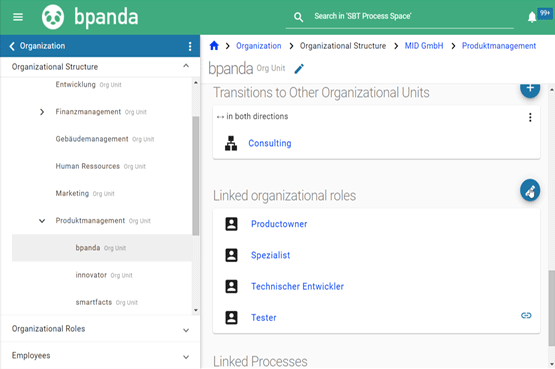This screenshot has height=369, width=555.
Task: Open the notifications bell
Action: click(532, 17)
